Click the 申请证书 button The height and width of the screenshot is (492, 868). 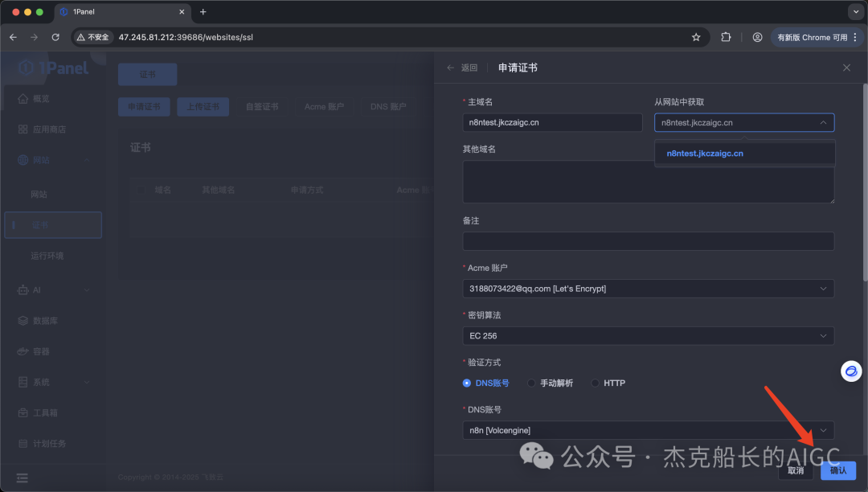click(x=144, y=107)
